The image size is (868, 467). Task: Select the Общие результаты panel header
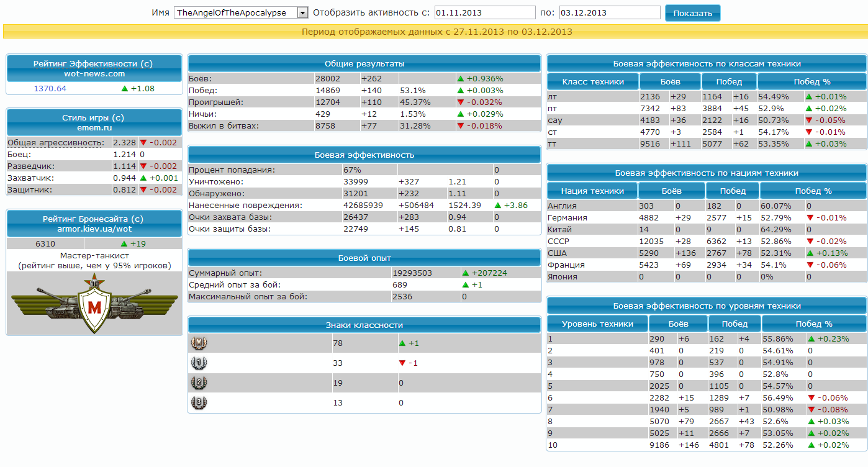point(364,63)
